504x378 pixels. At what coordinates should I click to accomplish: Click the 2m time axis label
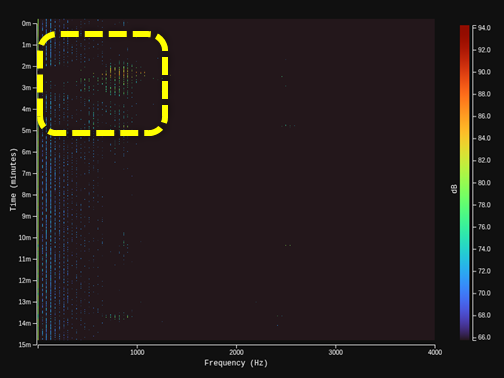26,66
